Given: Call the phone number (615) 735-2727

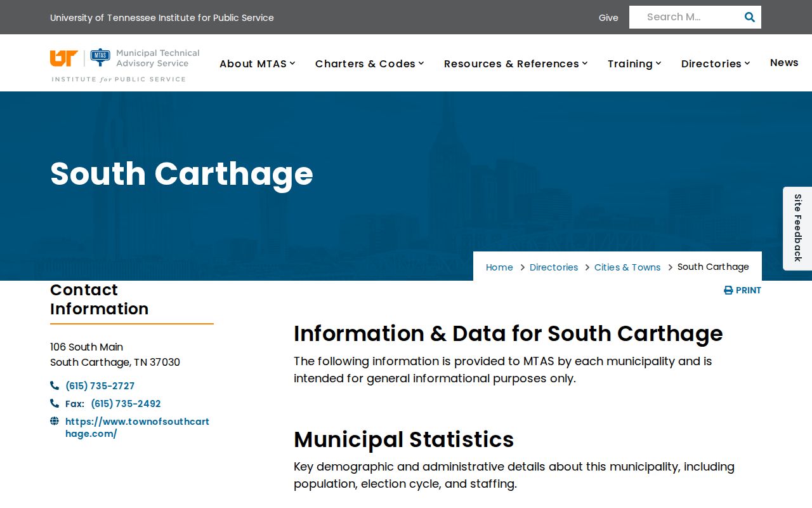Looking at the screenshot, I should pyautogui.click(x=100, y=386).
